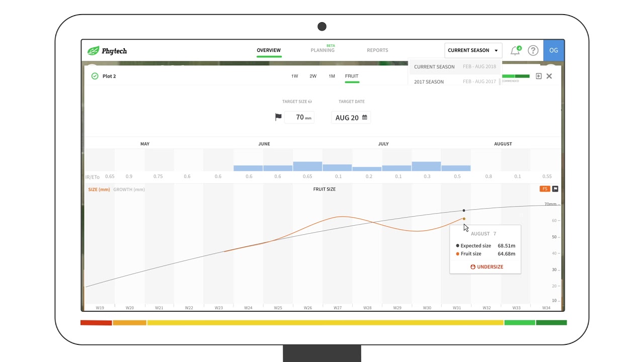Toggle the orange FS chart button
This screenshot has height=362, width=644.
click(544, 189)
